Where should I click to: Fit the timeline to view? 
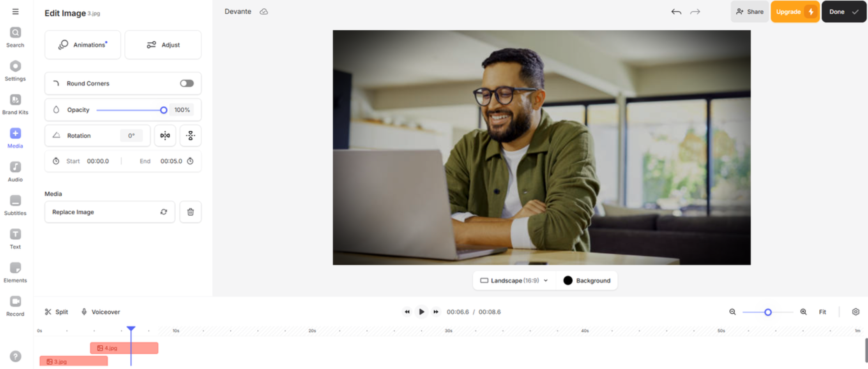pos(822,312)
